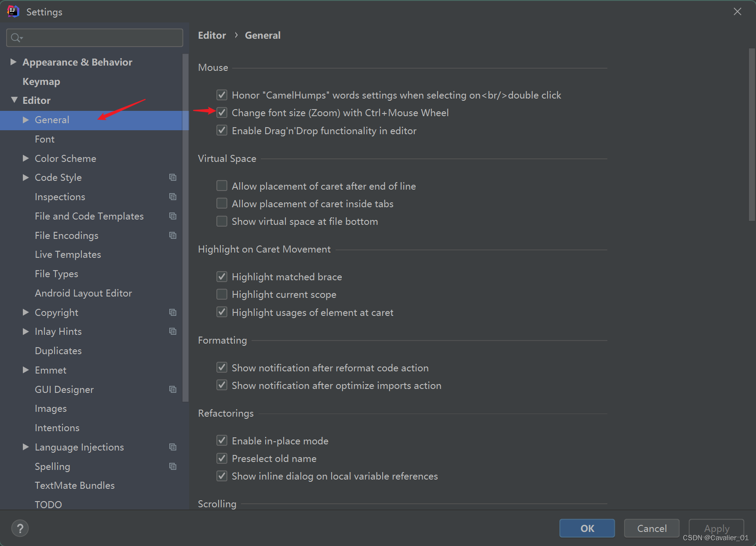Click project-level icon next to Inspections
Viewport: 756px width, 546px height.
[173, 197]
